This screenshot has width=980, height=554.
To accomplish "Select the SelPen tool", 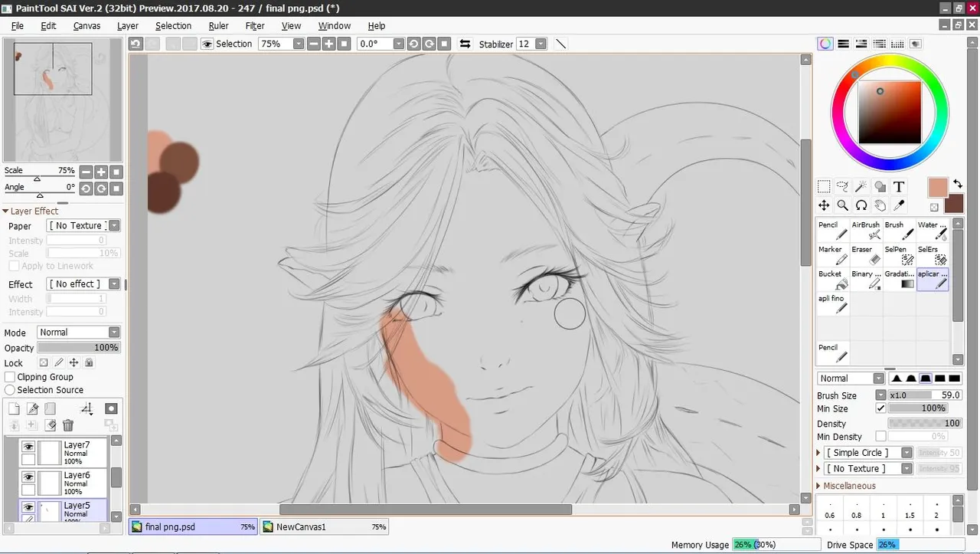I will [x=899, y=255].
